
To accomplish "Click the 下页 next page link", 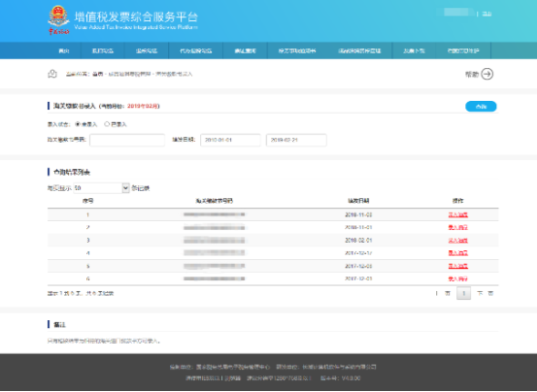I will pyautogui.click(x=485, y=293).
